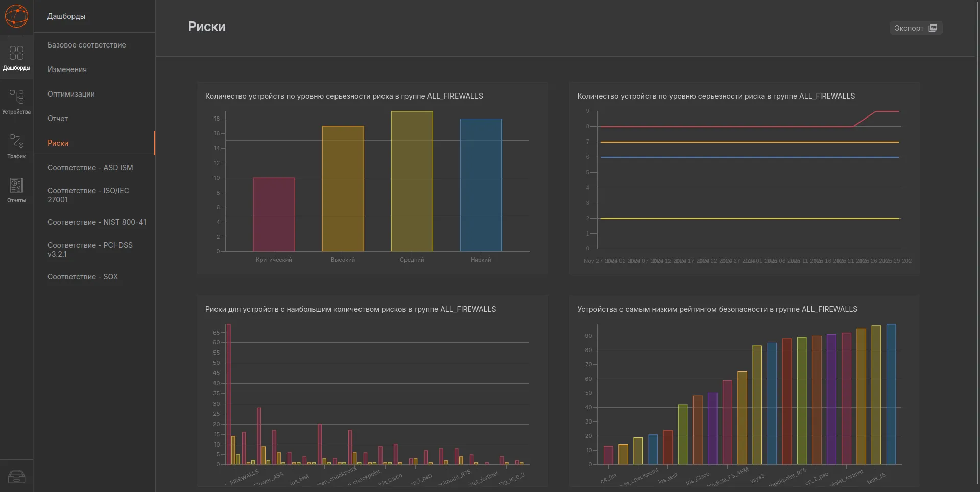
Task: Click the orange line at value 7
Action: tap(750, 142)
